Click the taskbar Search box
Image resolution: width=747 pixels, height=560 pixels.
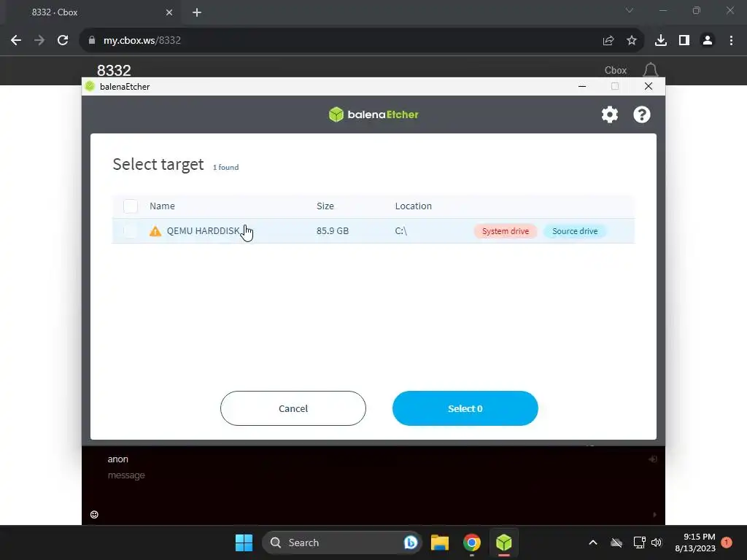(x=342, y=542)
